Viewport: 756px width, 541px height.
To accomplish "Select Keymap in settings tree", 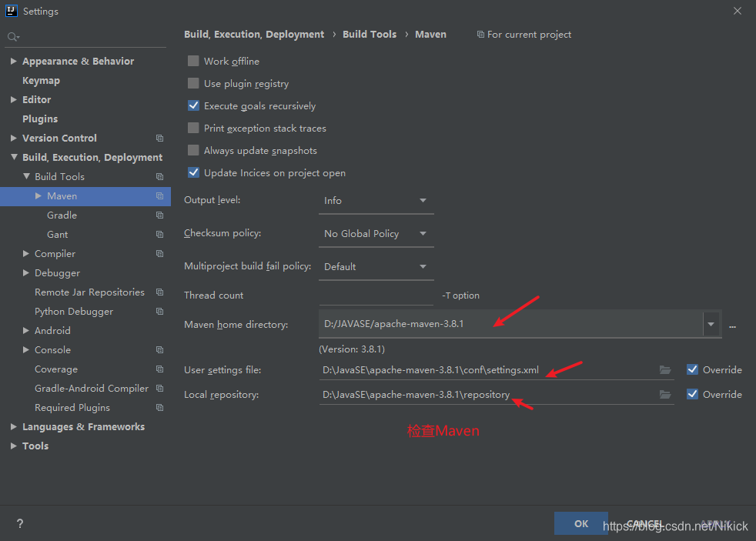I will 41,81.
